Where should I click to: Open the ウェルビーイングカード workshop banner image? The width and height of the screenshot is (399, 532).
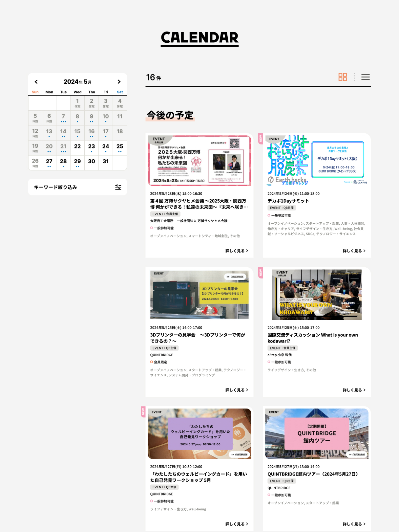click(x=199, y=433)
